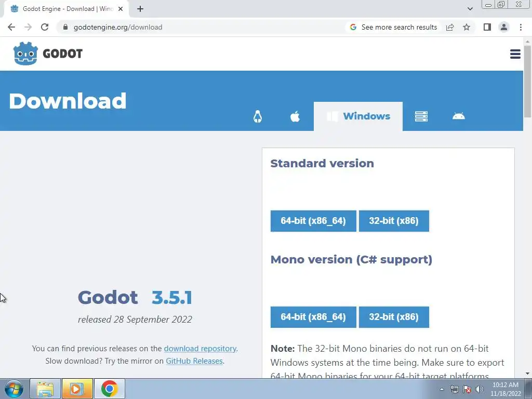Go forward in browser history

[28, 27]
